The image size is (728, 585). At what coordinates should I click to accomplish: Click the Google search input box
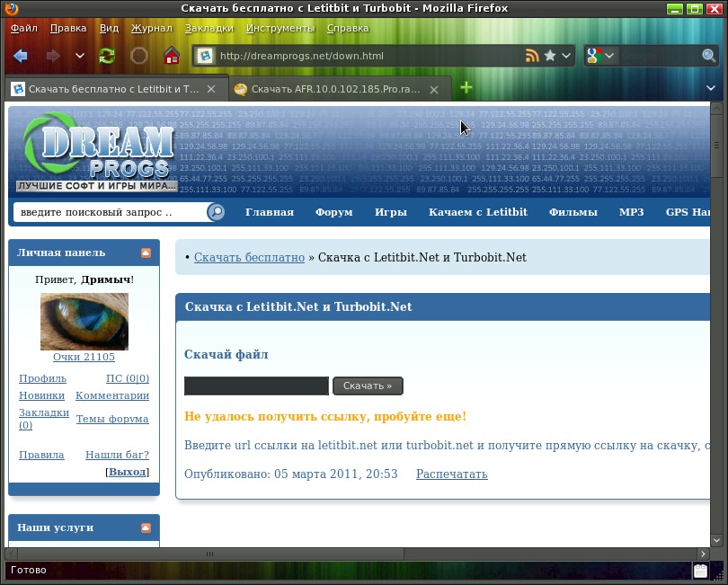pos(660,57)
